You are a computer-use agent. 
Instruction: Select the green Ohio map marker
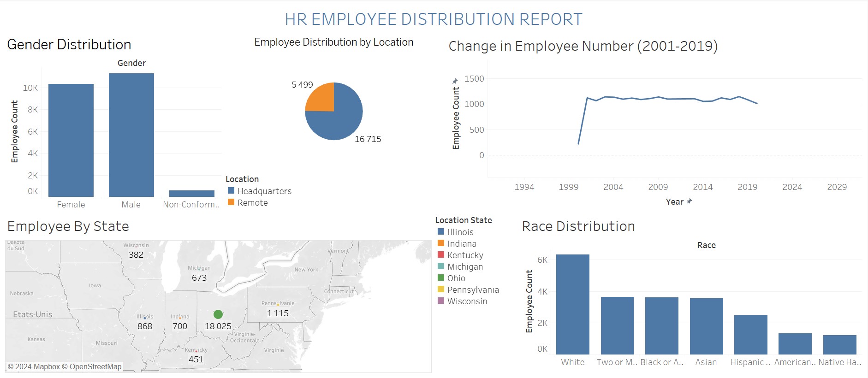(218, 314)
